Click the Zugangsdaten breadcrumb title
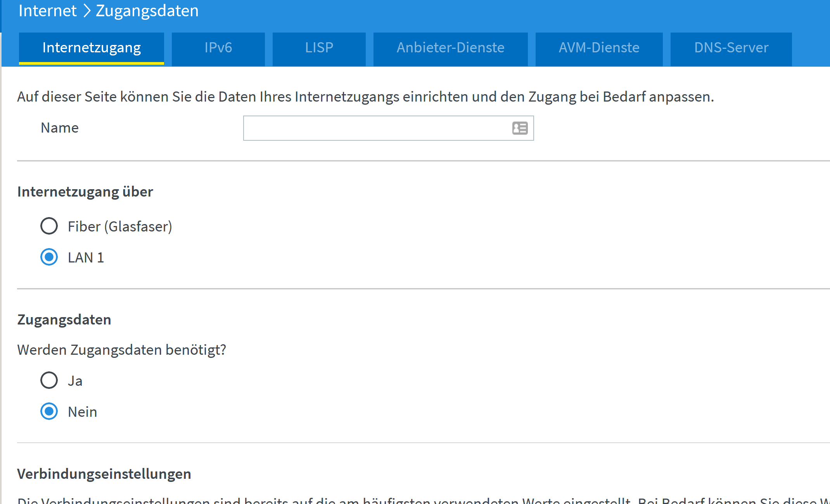Viewport: 830px width, 504px height. (x=147, y=11)
